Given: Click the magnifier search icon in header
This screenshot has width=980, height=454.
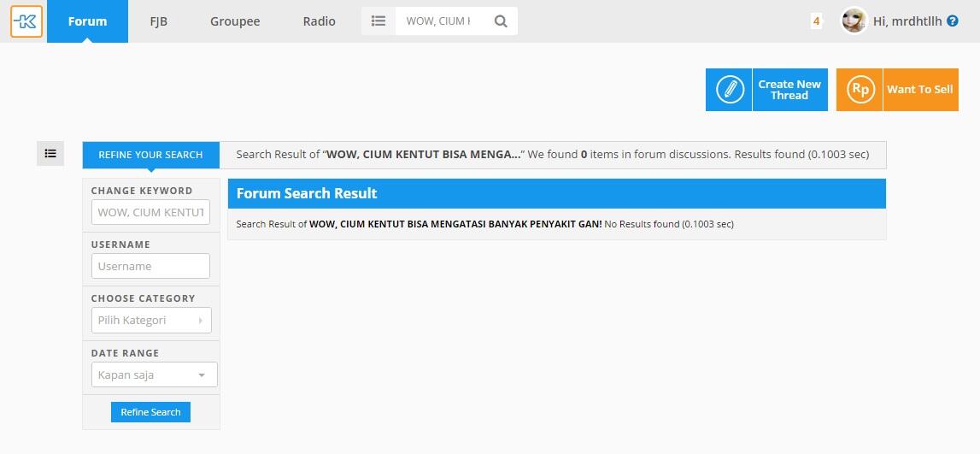Looking at the screenshot, I should click(x=501, y=21).
